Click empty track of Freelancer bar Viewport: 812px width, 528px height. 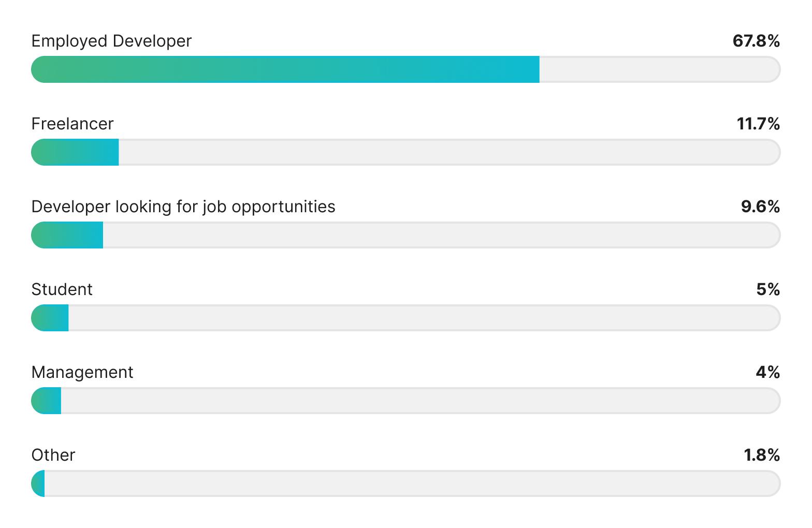(x=445, y=152)
